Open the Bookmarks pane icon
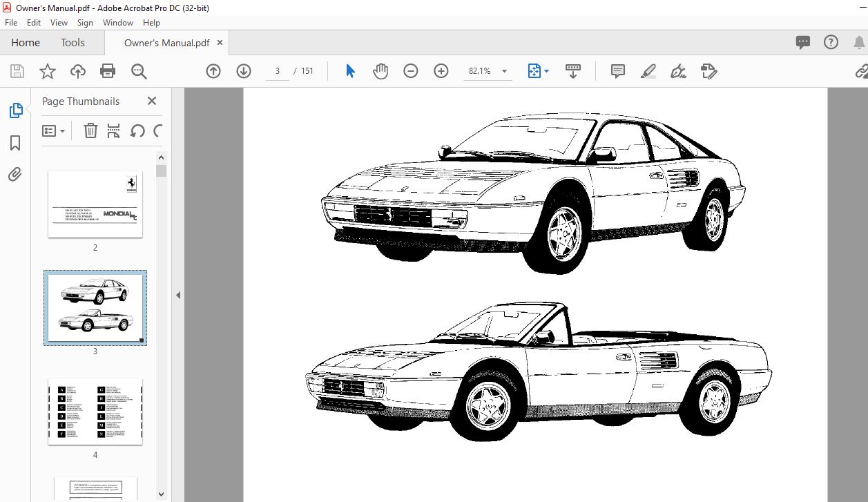The width and height of the screenshot is (868, 502). 15,143
